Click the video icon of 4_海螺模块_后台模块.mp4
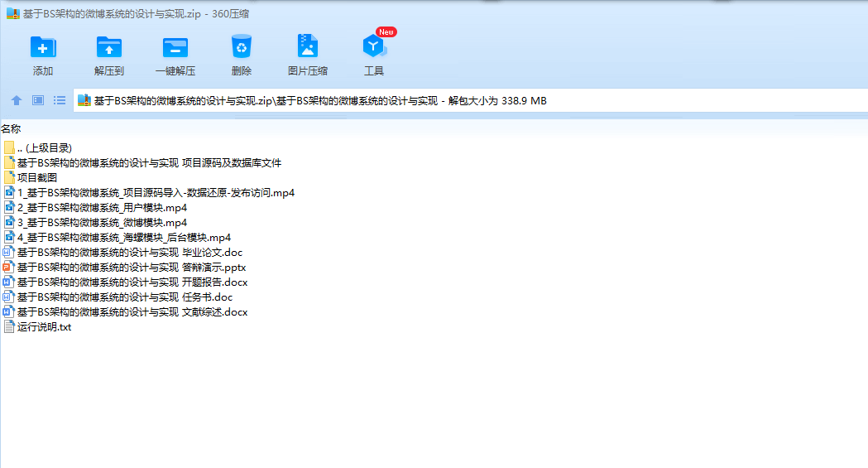This screenshot has height=468, width=868. pos(9,237)
